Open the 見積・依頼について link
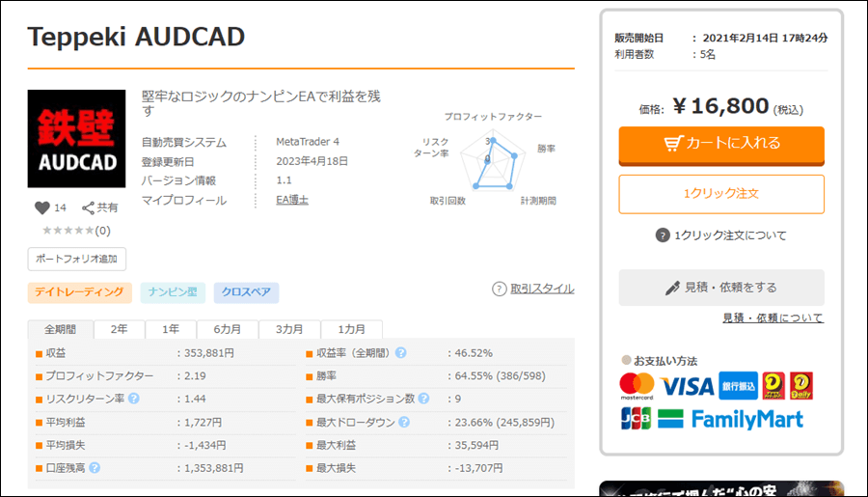This screenshot has width=868, height=497. click(x=773, y=318)
